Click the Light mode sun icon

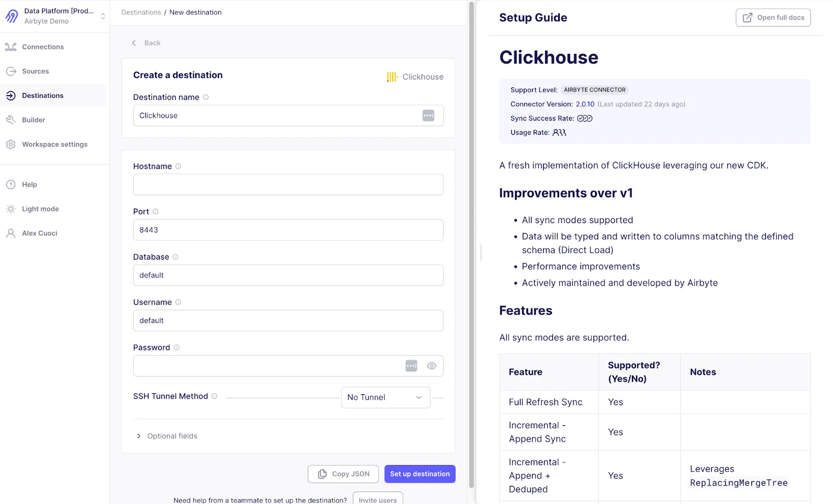(11, 209)
